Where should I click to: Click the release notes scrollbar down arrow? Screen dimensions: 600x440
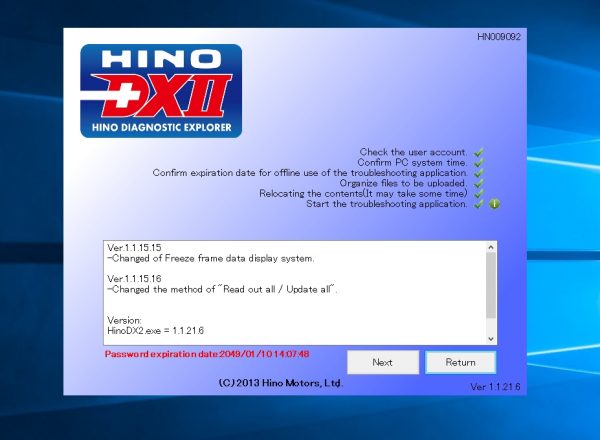[491, 339]
